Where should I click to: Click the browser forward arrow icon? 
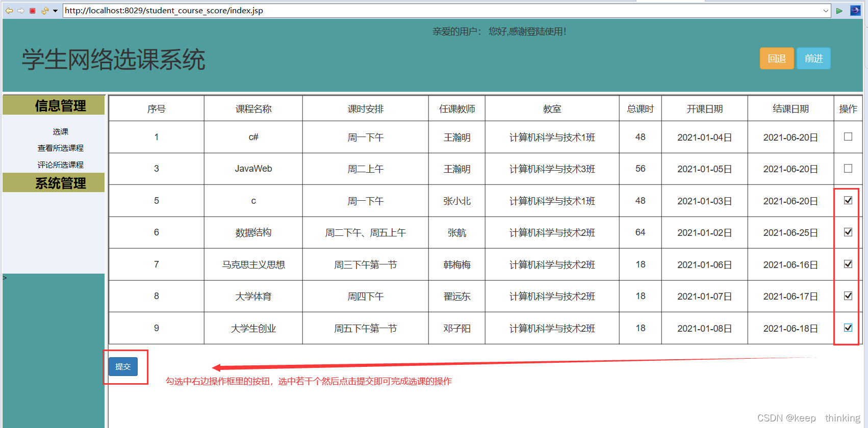tap(21, 11)
